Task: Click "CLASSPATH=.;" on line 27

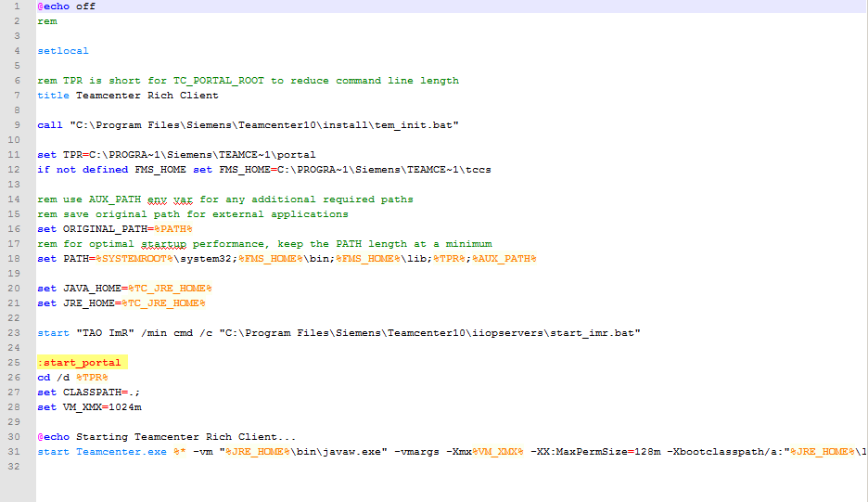Action: (x=101, y=393)
